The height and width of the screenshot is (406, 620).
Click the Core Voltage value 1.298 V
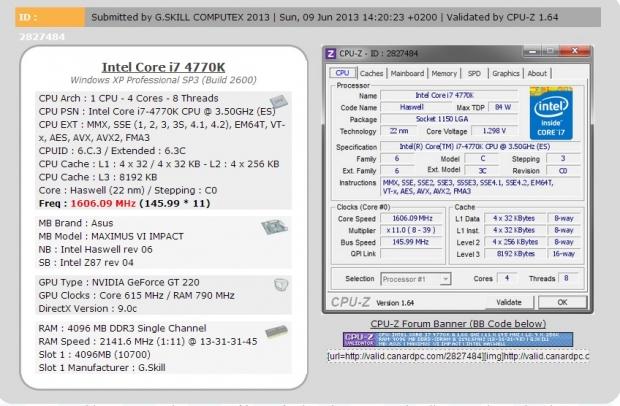point(494,131)
